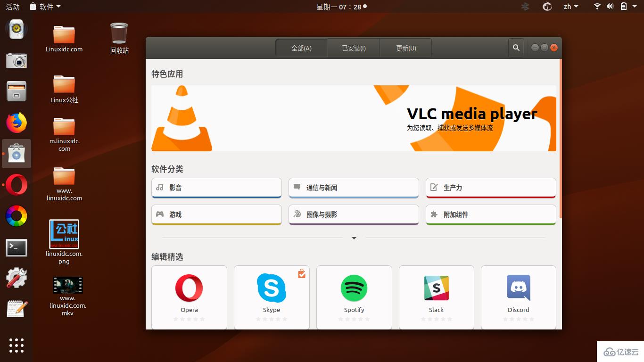Switch to the 已安装(I) tab
The width and height of the screenshot is (644, 362).
(x=354, y=48)
